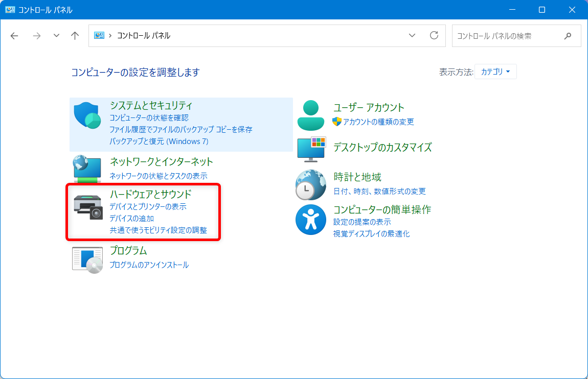This screenshot has width=588, height=379.
Task: Click the ネットワークとインターネット globe icon
Action: tap(87, 169)
